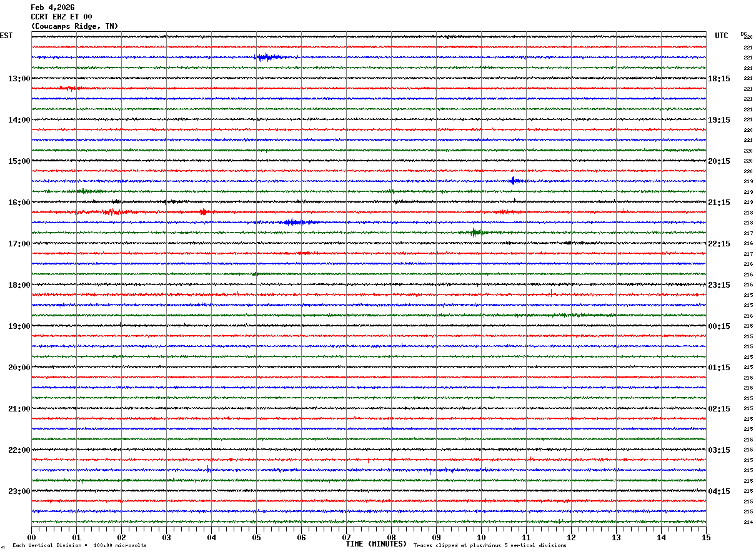Select the vertical division microvolts footnote

coord(79,546)
